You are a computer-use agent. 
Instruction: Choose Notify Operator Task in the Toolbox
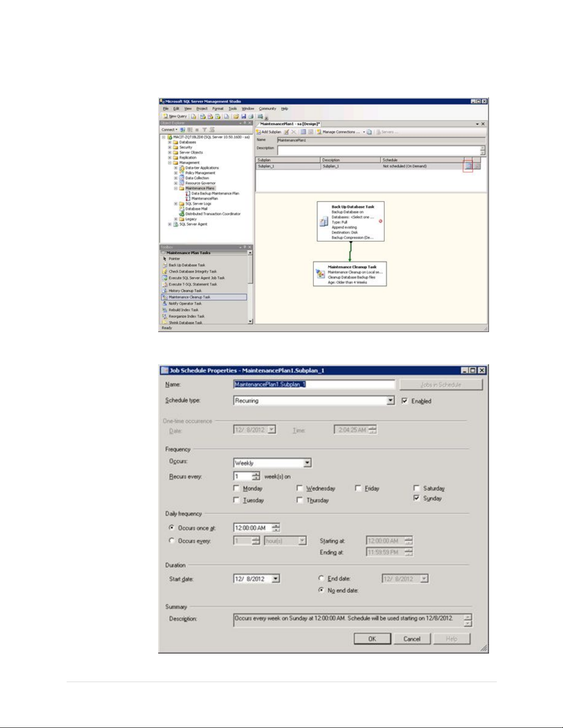point(185,304)
